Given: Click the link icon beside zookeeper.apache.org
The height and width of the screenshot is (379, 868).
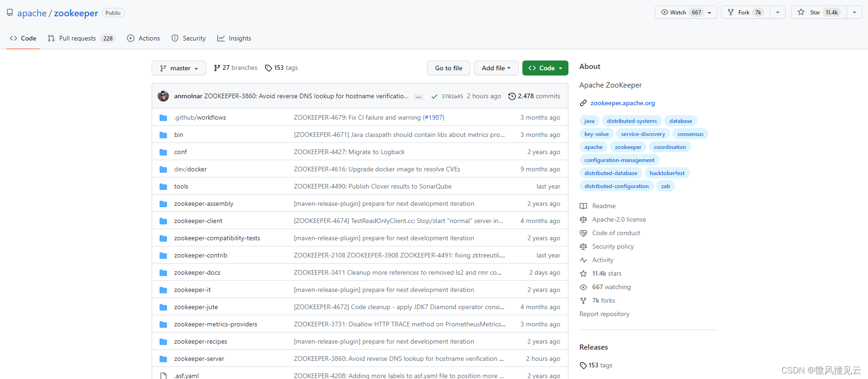Looking at the screenshot, I should (583, 103).
